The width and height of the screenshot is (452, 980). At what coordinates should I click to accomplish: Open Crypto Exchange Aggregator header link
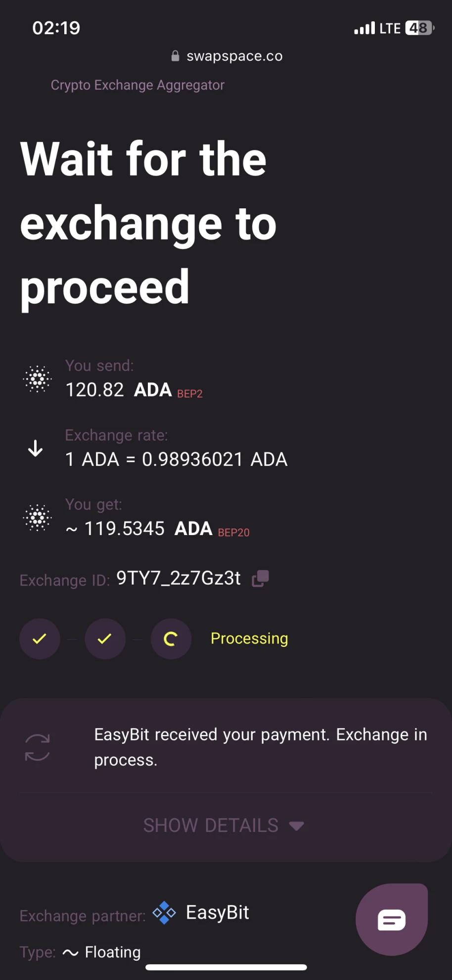click(x=137, y=85)
